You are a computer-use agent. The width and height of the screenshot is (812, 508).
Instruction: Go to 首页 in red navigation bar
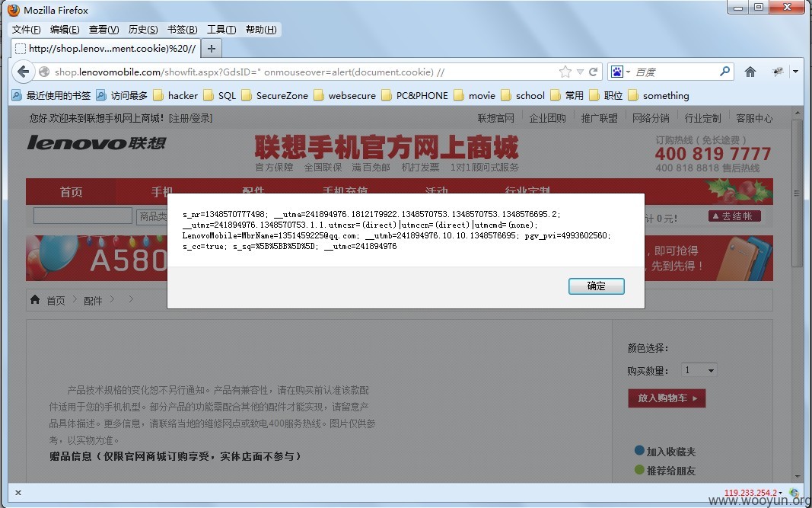coord(71,192)
